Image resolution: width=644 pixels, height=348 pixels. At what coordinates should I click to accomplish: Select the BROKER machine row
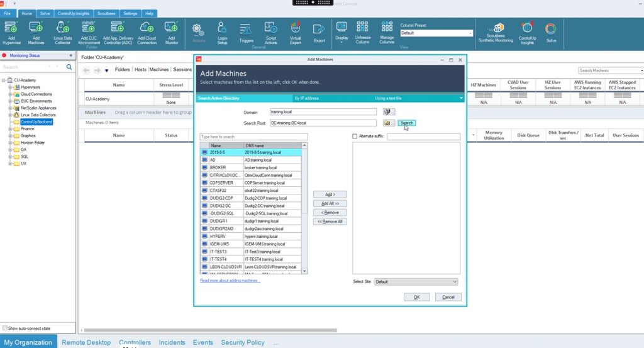pos(251,167)
